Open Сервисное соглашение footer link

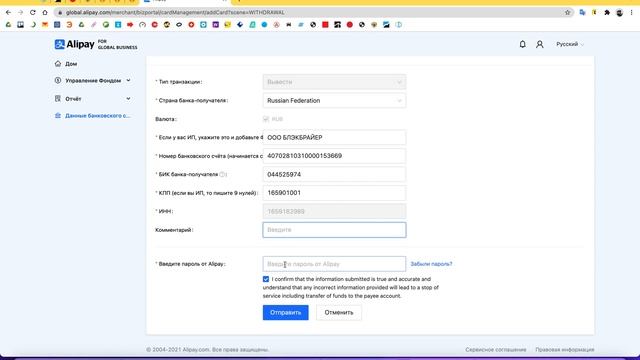(x=496, y=350)
